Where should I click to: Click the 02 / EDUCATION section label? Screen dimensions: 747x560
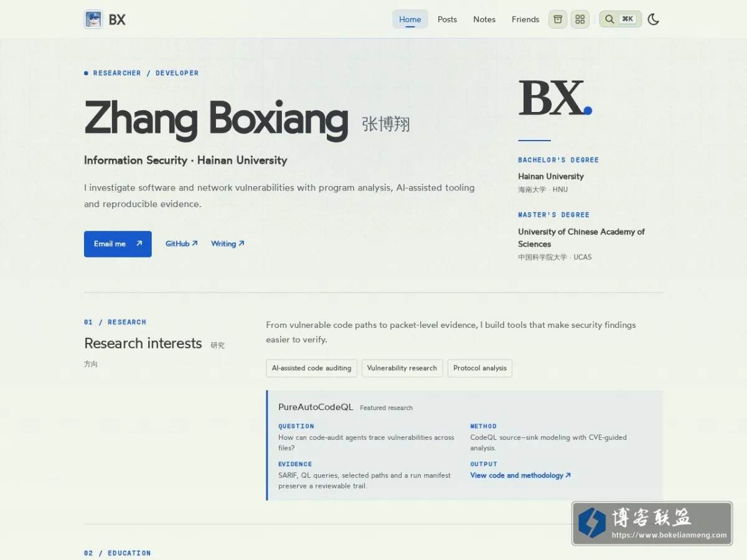[118, 553]
